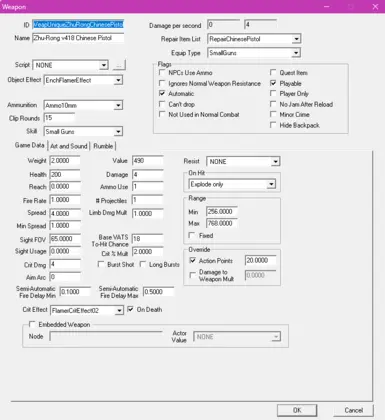Viewport: 385px width, 420px height.
Task: Click Semi-Automatic Fire Delay Max field
Action: coord(158,292)
